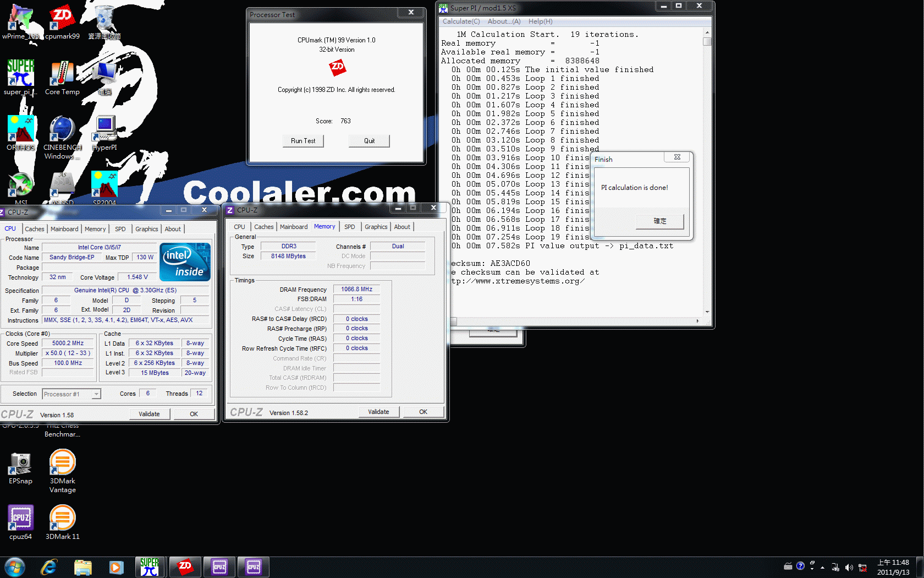The width and height of the screenshot is (924, 578).
Task: Open 3DMark Vantage desktop shortcut
Action: click(62, 471)
